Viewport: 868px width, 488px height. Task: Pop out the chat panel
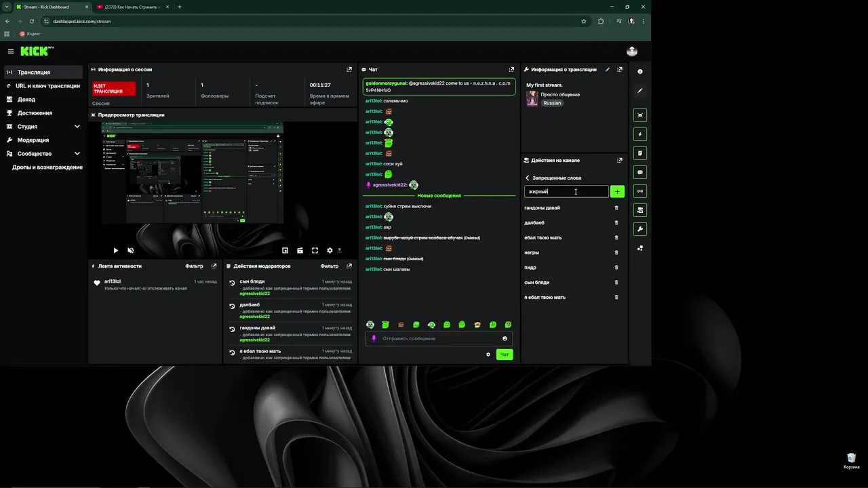tap(511, 69)
